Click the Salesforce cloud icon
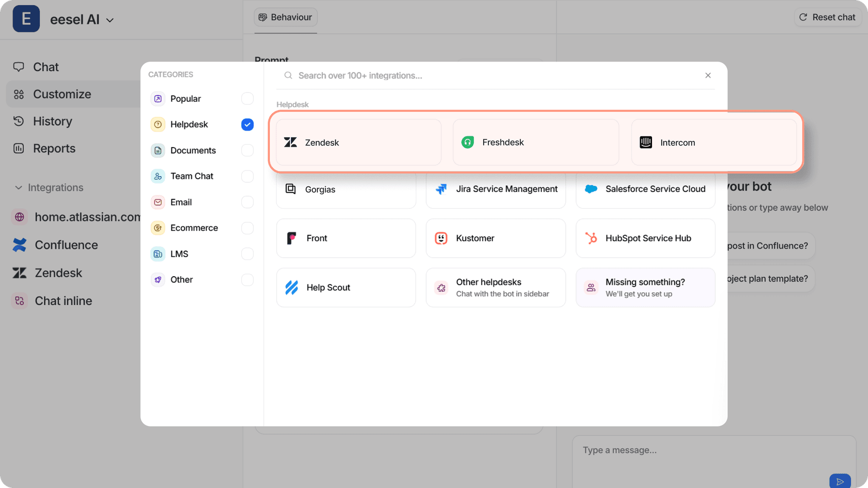This screenshot has height=488, width=868. (591, 189)
